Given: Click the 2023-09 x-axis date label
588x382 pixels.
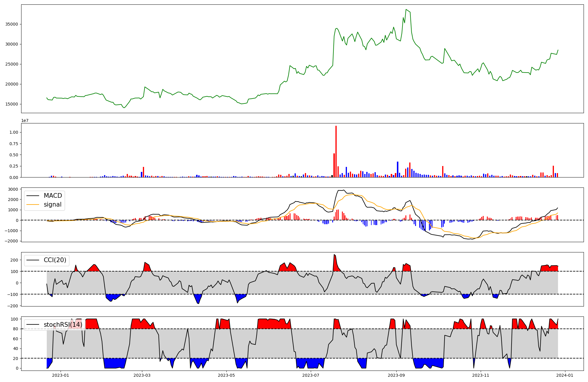Looking at the screenshot, I should (396, 375).
